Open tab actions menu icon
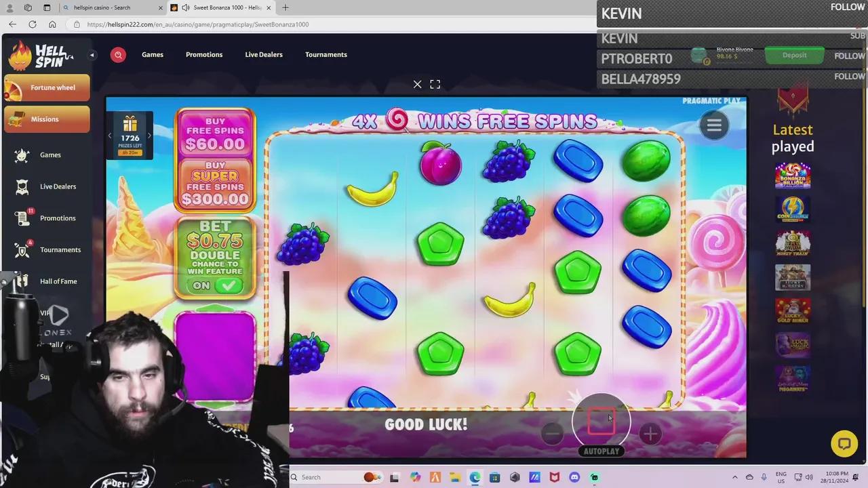868x488 pixels. coord(47,7)
